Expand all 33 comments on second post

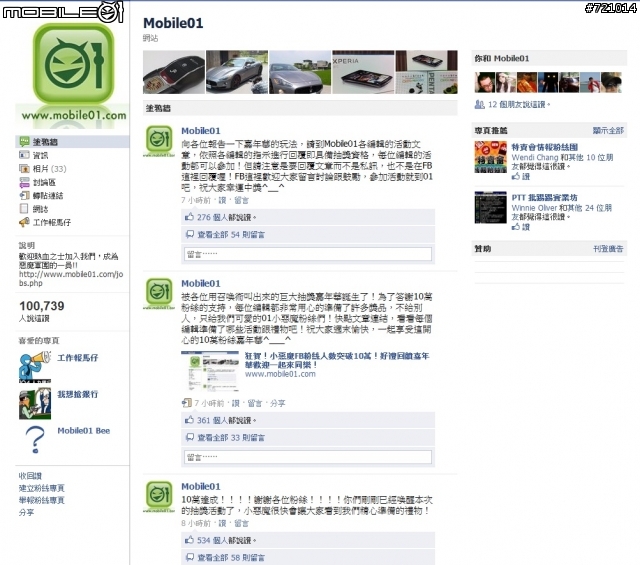[231, 438]
